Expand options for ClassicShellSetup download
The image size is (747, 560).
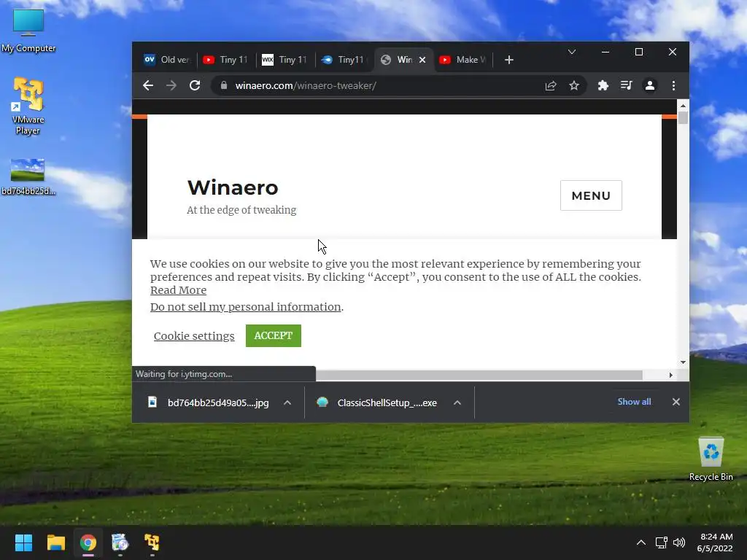[x=457, y=402]
